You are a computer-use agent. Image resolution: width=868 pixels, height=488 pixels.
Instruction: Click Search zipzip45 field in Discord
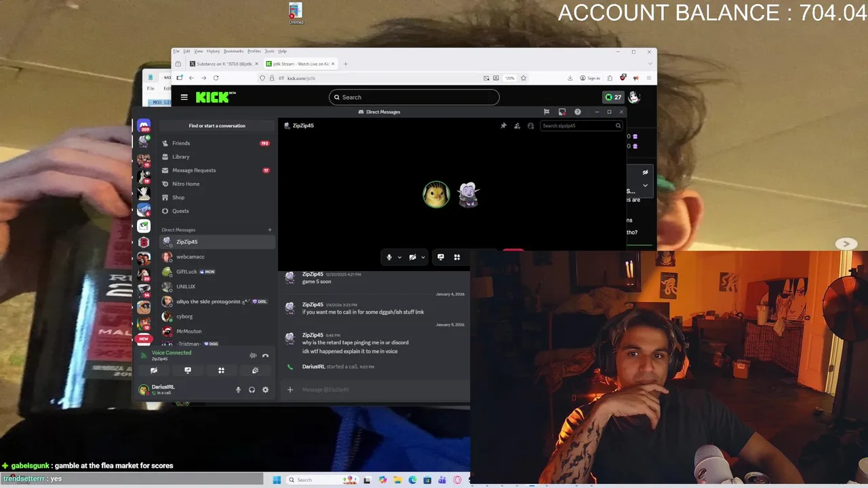click(x=581, y=125)
